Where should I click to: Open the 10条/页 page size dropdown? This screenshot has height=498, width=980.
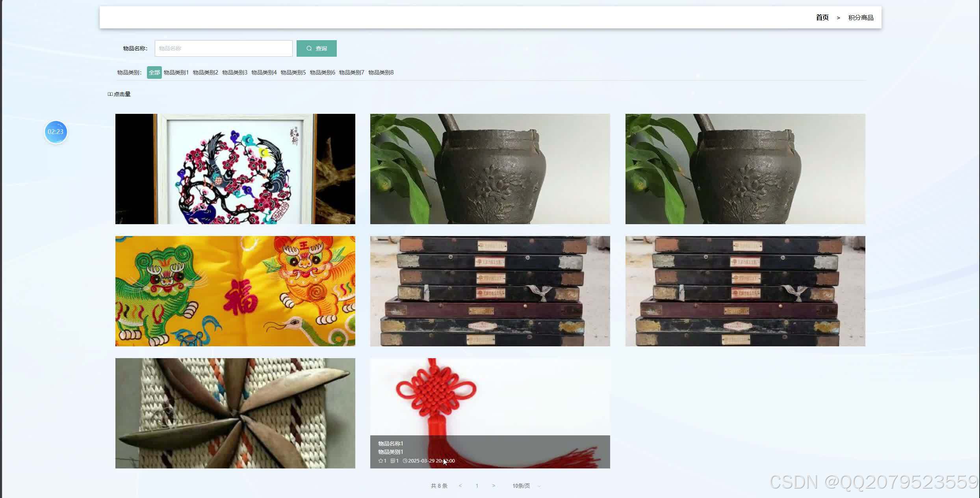(x=526, y=486)
